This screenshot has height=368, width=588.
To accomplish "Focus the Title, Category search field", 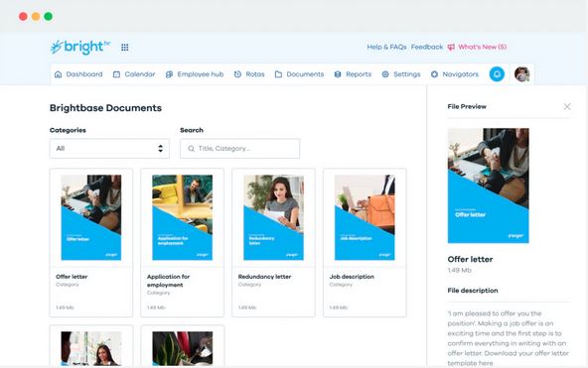I will [240, 149].
